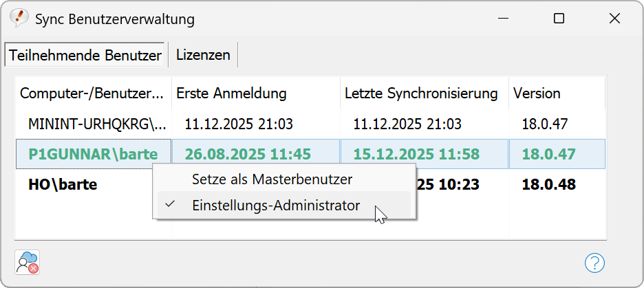Viewport: 644px width, 288px height.
Task: Select the Teilnehmende Benutzer tab
Action: click(x=86, y=55)
